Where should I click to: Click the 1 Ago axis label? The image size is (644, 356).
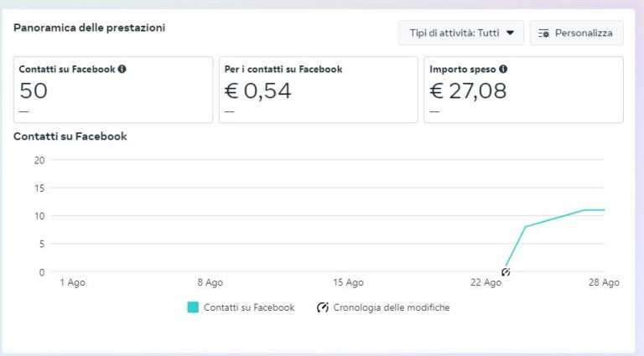(72, 282)
